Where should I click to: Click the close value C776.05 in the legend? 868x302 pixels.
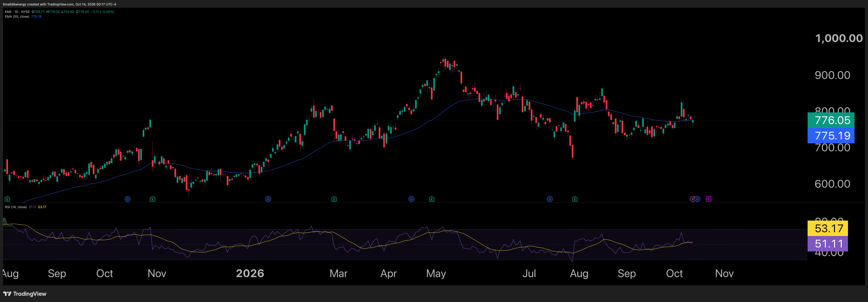click(x=83, y=12)
